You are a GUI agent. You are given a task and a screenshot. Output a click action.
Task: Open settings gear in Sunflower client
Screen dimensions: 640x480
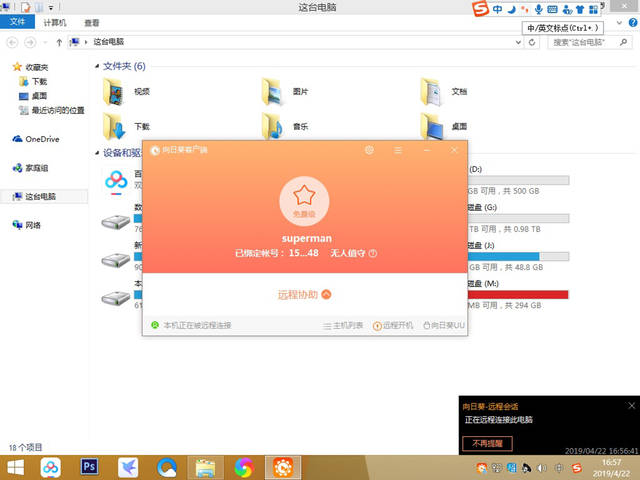(369, 150)
